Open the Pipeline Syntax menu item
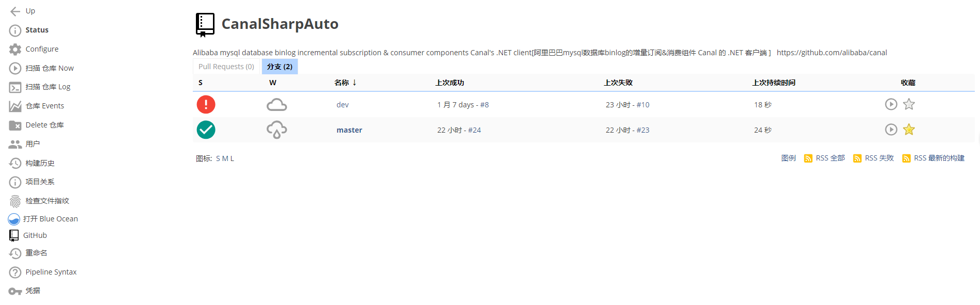Image resolution: width=980 pixels, height=305 pixels. click(51, 272)
